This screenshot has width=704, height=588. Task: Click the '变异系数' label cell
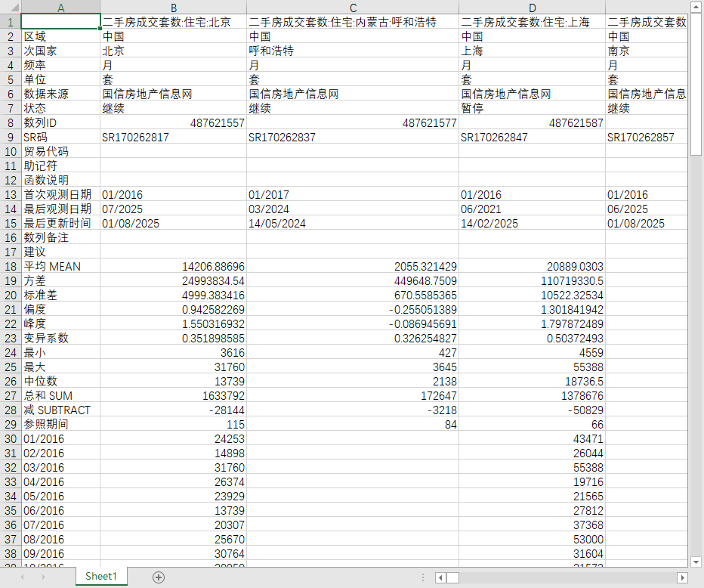pos(60,339)
